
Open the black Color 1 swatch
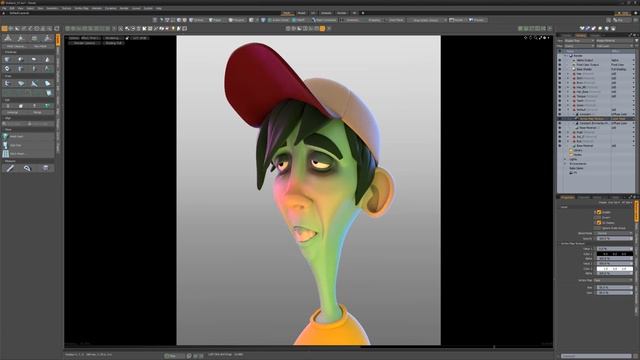[615, 254]
